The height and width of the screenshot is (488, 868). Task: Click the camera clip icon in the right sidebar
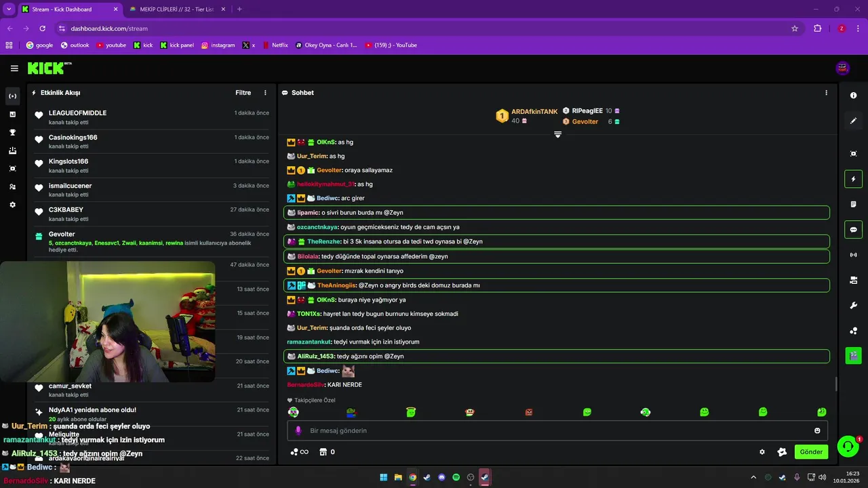click(x=854, y=280)
